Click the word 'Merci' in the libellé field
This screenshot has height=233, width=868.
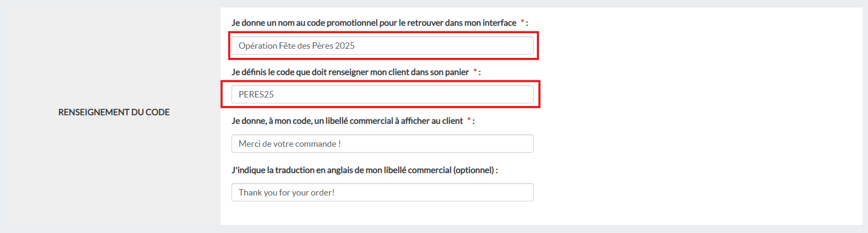249,144
